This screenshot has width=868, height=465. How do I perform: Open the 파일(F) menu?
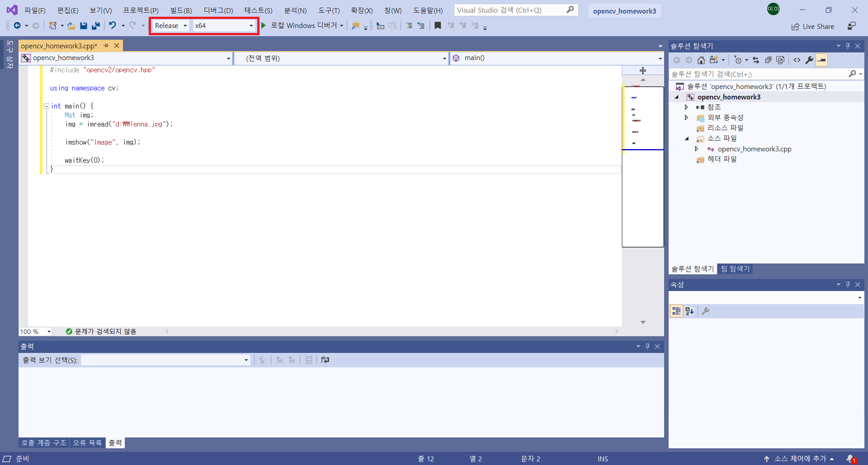click(35, 10)
